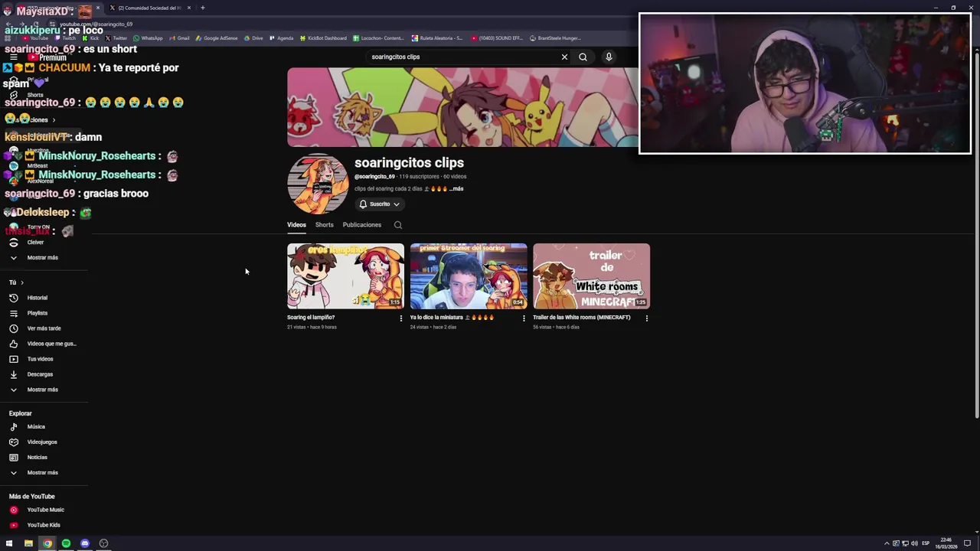Play the Soaring el lampiño thumbnail
Screen dimensions: 980x551
click(x=345, y=276)
